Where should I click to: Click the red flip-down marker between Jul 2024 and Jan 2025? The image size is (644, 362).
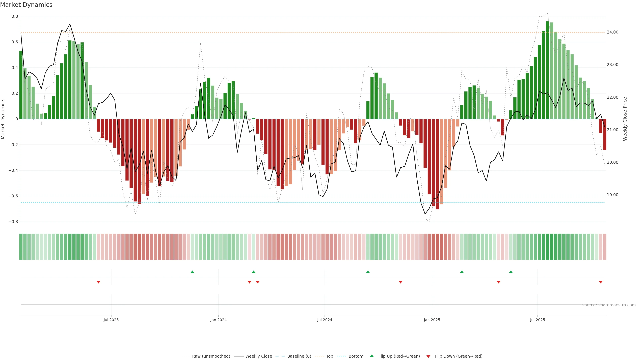point(400,282)
